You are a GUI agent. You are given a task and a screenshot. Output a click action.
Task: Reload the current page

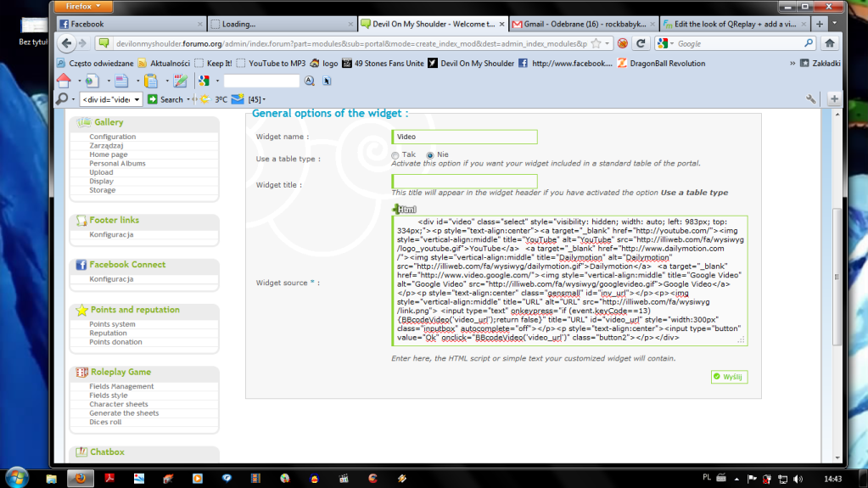click(x=641, y=43)
